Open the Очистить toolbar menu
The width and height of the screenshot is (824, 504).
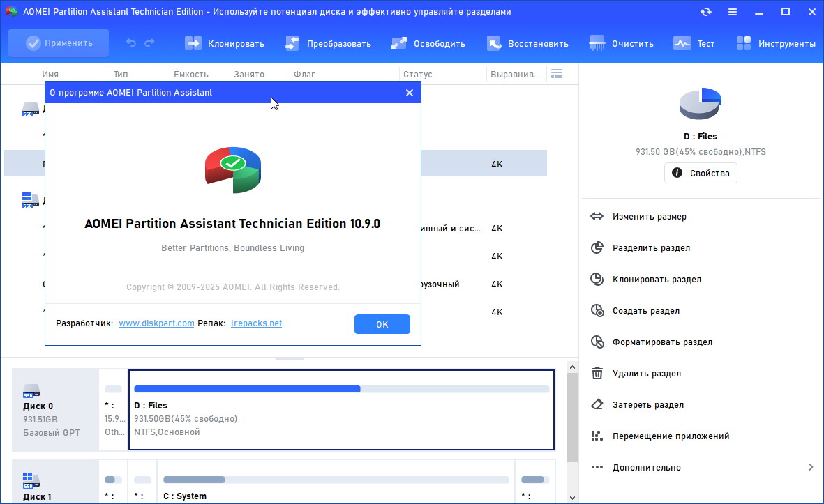(x=621, y=44)
